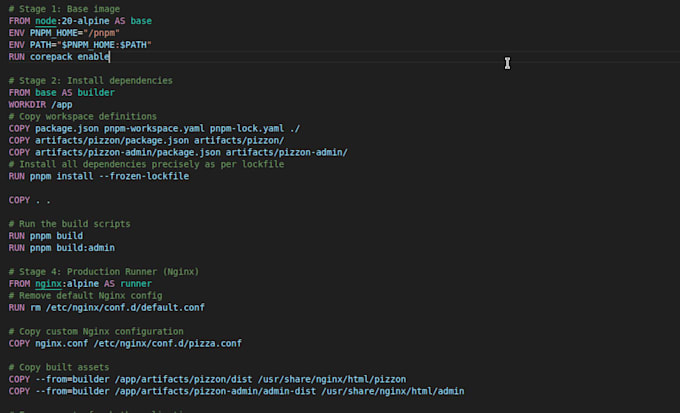Viewport: 680px width, 413px height.
Task: Place cursor in the 'RUN corepack enable' line
Action: [59, 57]
